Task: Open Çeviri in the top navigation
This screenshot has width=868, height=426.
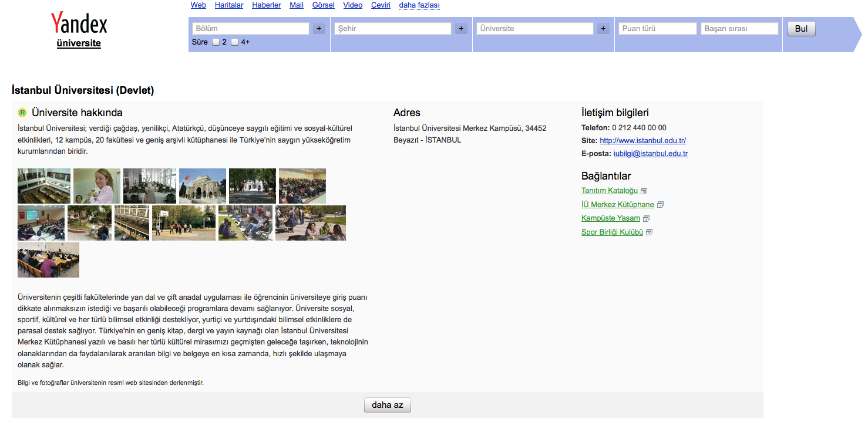Action: (381, 5)
